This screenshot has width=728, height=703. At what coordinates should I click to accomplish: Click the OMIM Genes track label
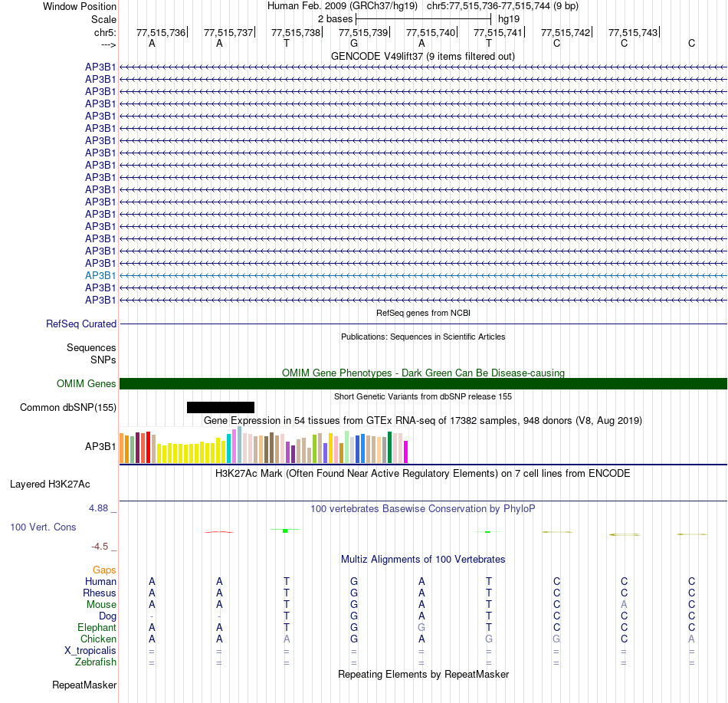point(87,383)
